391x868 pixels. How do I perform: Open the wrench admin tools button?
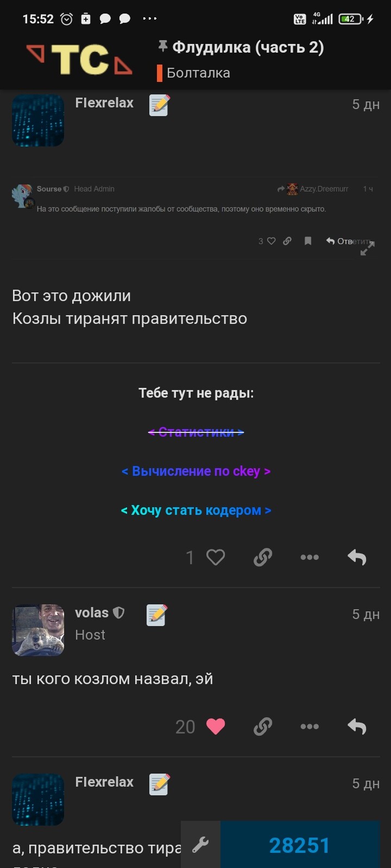point(200,845)
